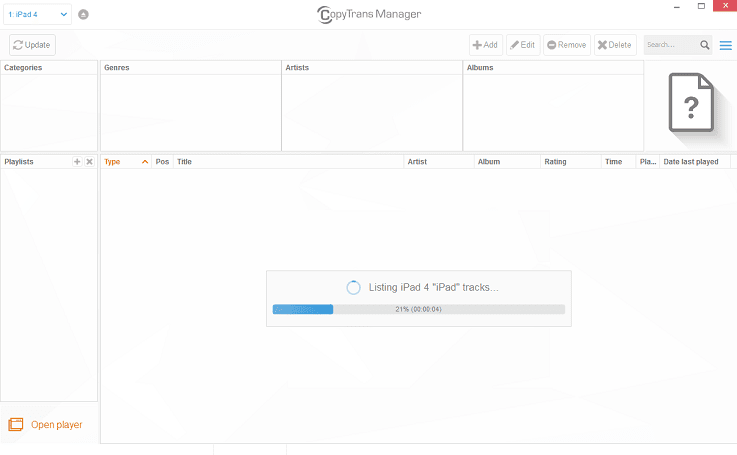
Task: Click the Delete button
Action: 615,45
